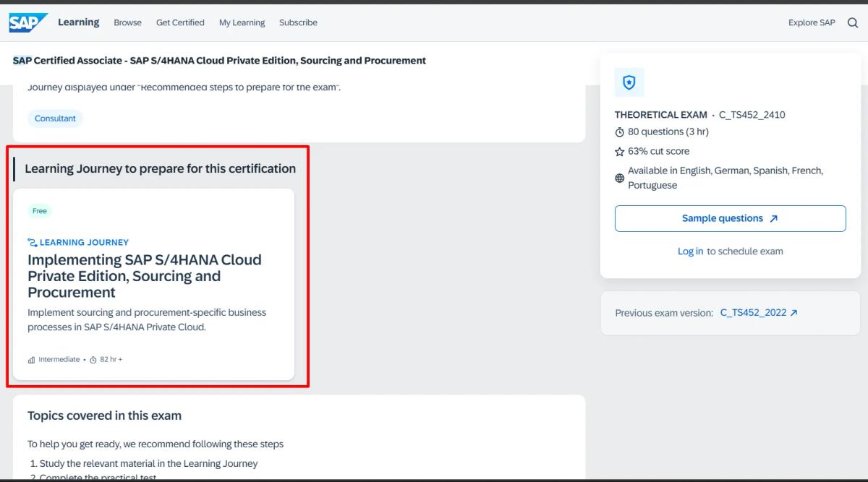Open the Learning menu item
Image resolution: width=868 pixels, height=482 pixels.
(78, 22)
